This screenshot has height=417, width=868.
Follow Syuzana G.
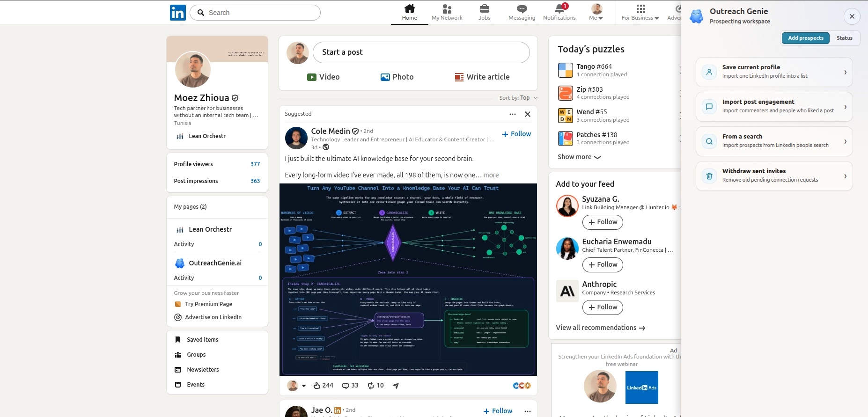603,222
